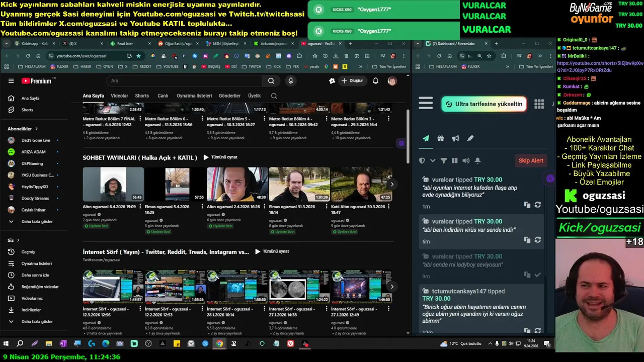Open Altın oguzsasi 6.4.2026 thumbnail

113,184
